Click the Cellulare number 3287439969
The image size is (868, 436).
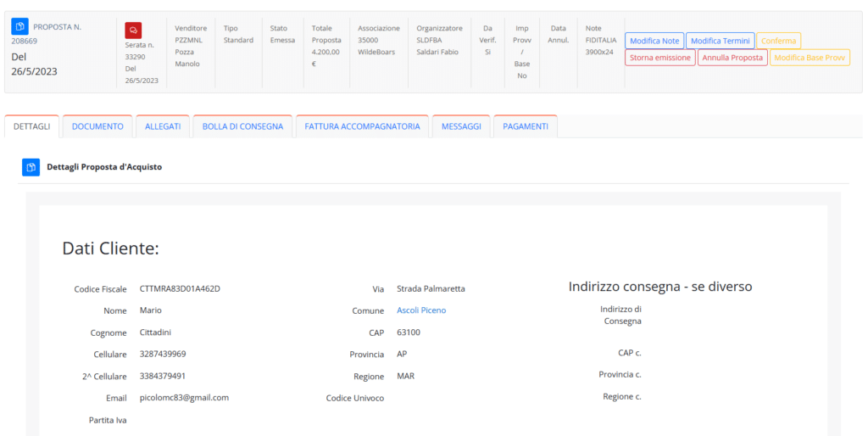[x=163, y=354]
